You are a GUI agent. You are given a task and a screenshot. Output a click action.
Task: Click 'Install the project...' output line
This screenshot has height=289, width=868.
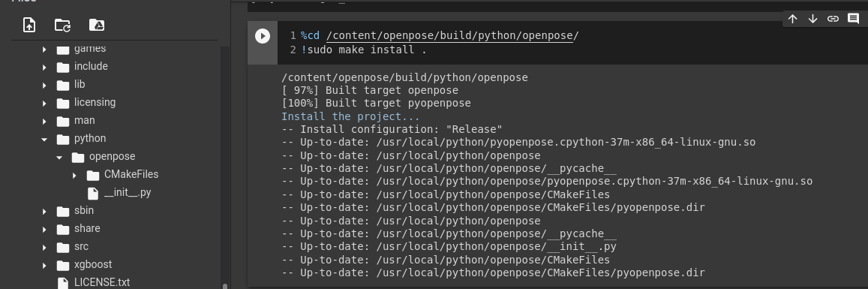pos(350,116)
